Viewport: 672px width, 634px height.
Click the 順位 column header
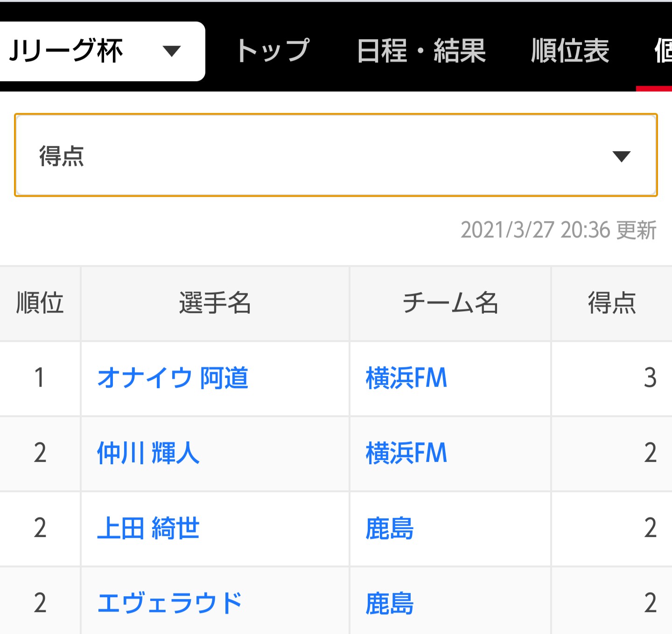click(x=40, y=303)
